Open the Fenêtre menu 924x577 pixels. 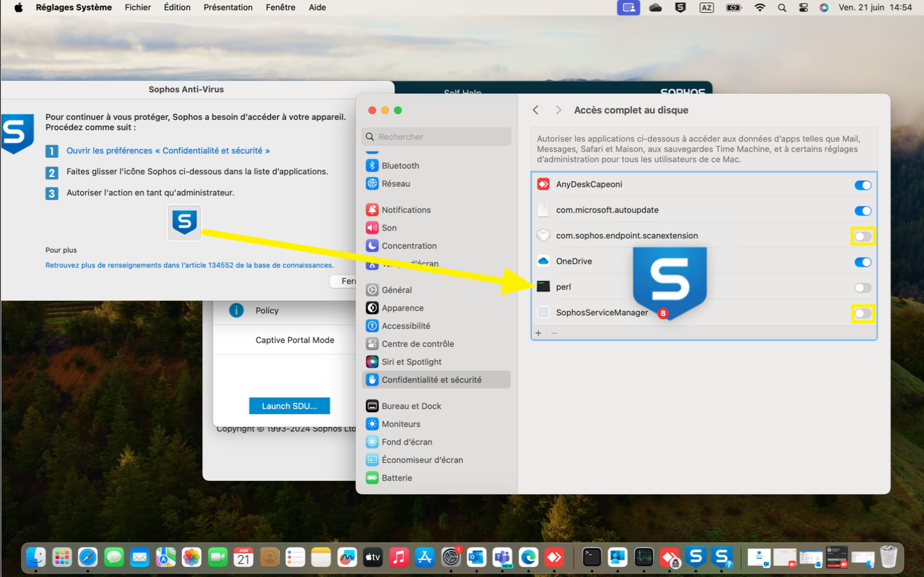281,8
